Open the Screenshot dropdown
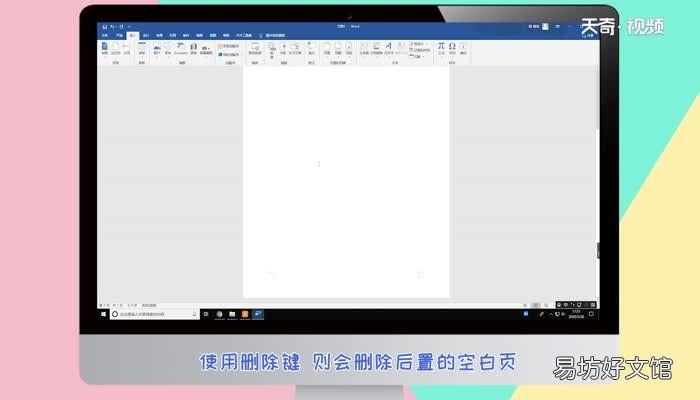This screenshot has width=700, height=400. [x=206, y=50]
